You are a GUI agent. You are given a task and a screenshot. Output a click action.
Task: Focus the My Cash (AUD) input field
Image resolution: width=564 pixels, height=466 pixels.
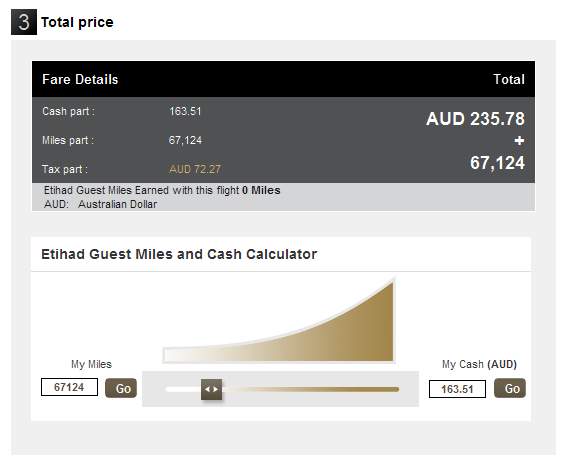tap(457, 389)
